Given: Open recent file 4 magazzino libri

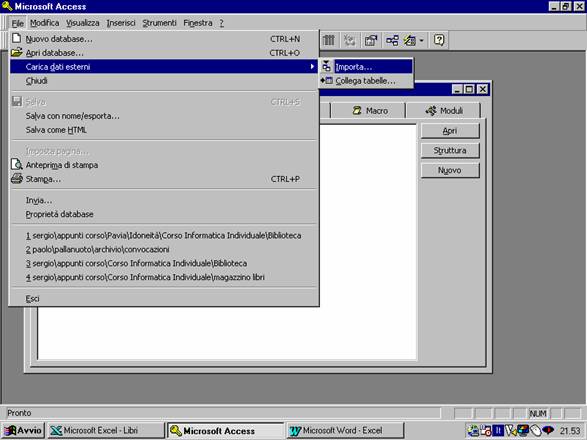Looking at the screenshot, I should (164, 277).
